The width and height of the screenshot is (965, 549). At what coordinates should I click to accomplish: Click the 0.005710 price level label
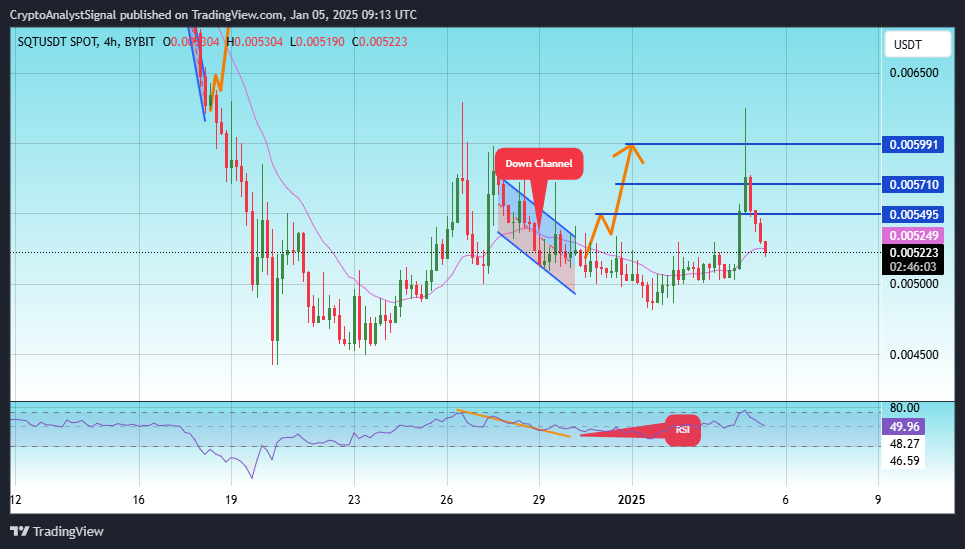[x=913, y=184]
